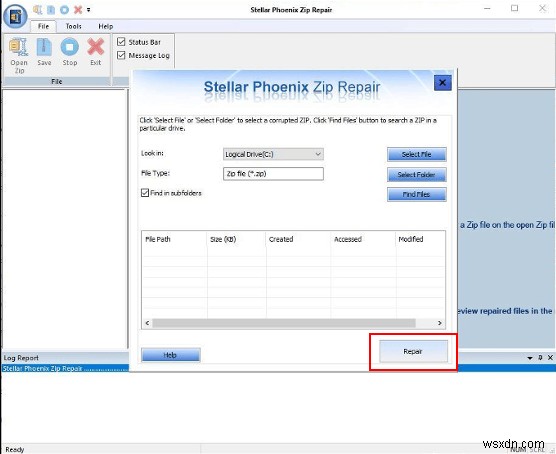The height and width of the screenshot is (454, 556).
Task: Click the Open Zip icon in ribbon
Action: coord(19,56)
